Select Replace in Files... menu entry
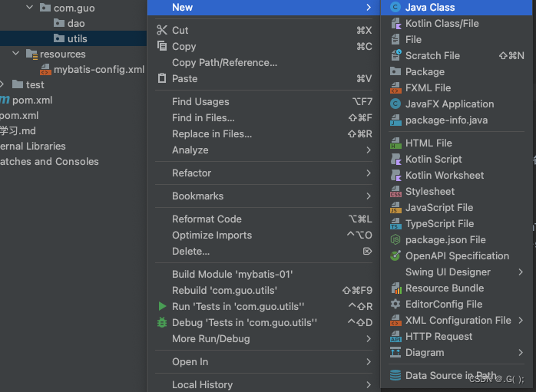536x392 pixels. click(x=263, y=133)
